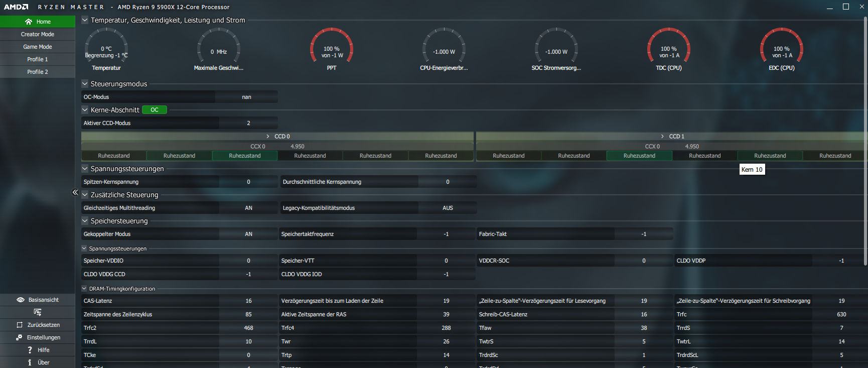Click the Zurücksetzen reset icon
This screenshot has width=868, height=368.
coord(20,325)
